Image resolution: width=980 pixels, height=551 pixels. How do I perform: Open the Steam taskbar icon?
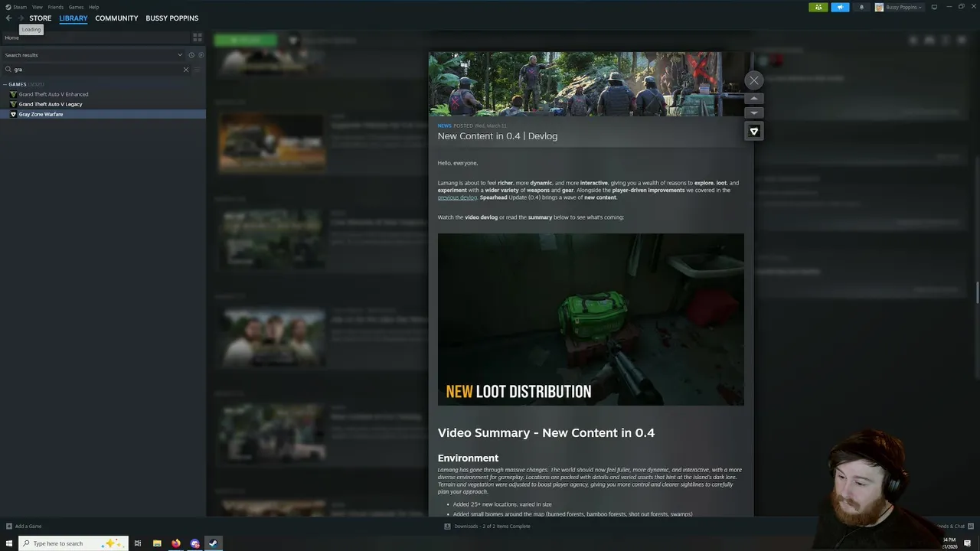pyautogui.click(x=214, y=543)
